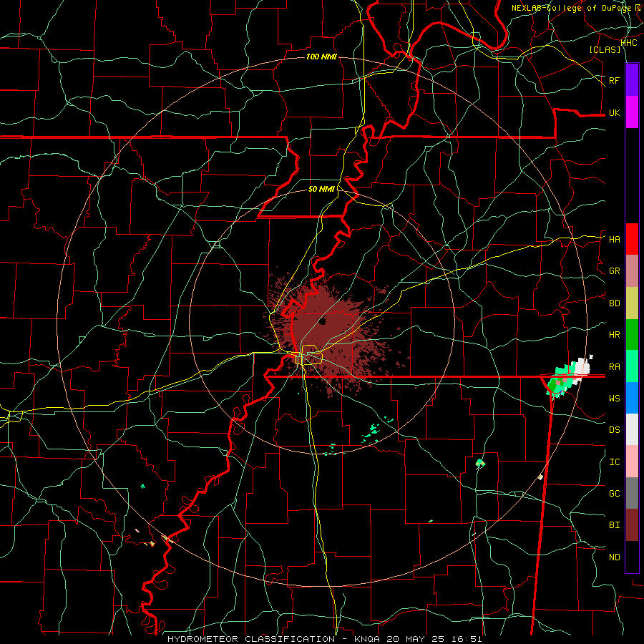Click the RF legend label
This screenshot has width=644, height=644.
[614, 80]
